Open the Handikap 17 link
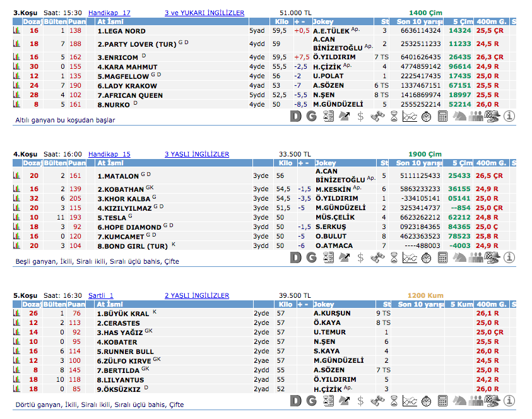 (109, 13)
